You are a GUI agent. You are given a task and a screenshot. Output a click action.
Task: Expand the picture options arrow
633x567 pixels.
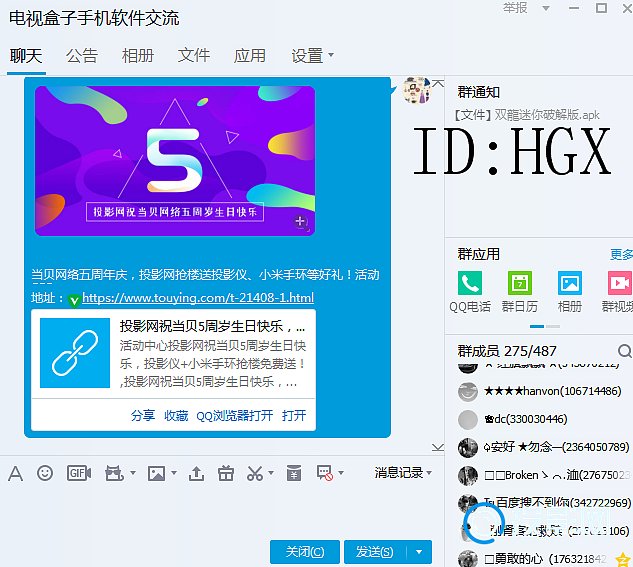tap(174, 473)
